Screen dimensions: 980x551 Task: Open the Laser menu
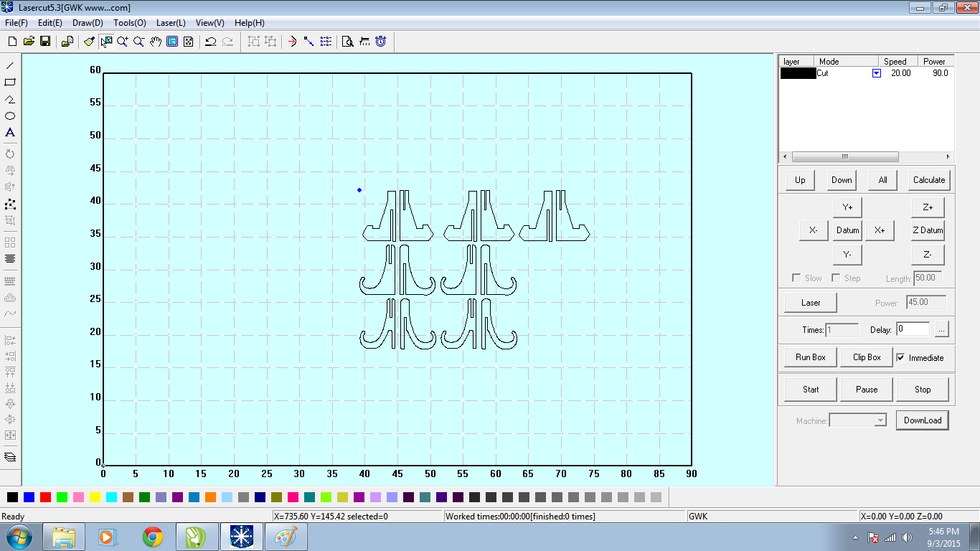pyautogui.click(x=171, y=23)
